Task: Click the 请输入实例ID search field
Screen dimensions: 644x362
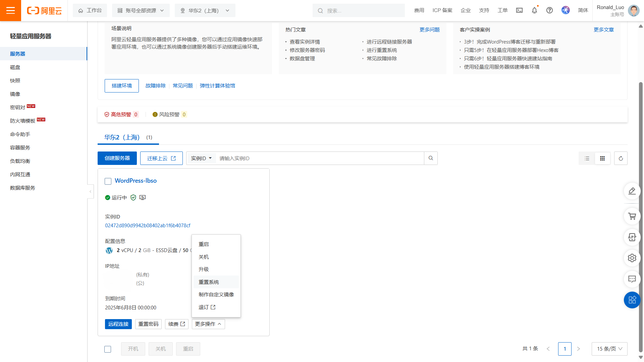Action: click(319, 158)
